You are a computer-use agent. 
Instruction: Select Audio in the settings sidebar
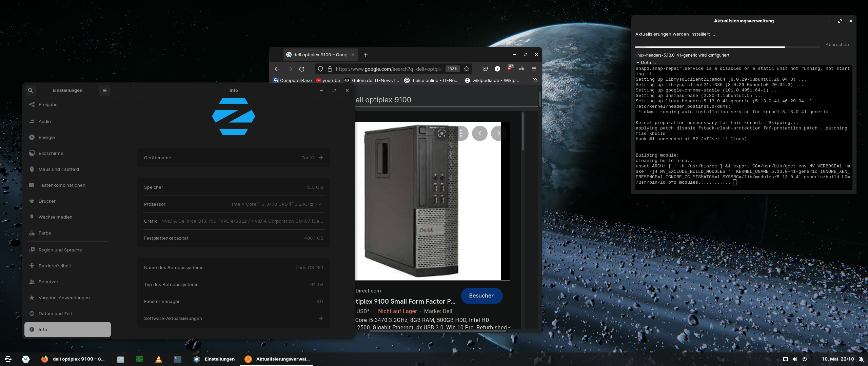(67, 122)
